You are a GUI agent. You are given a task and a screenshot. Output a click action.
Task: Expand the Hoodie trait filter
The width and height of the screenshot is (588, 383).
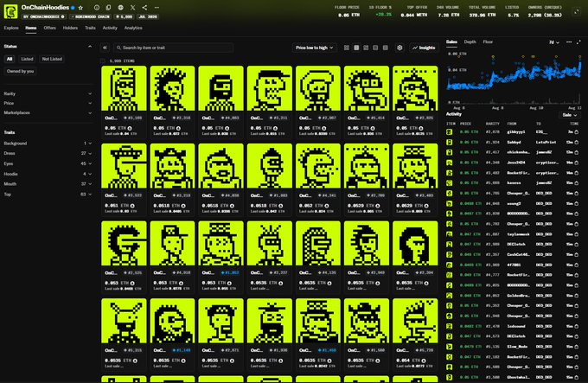coord(48,174)
